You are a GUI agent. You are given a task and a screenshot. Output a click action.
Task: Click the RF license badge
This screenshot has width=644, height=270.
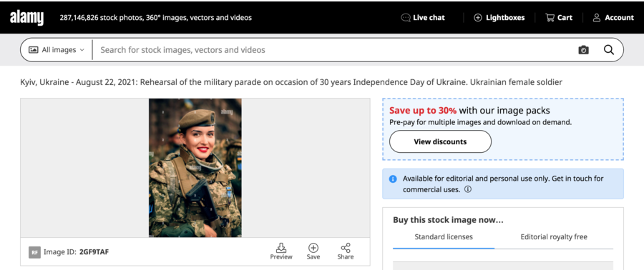[34, 252]
